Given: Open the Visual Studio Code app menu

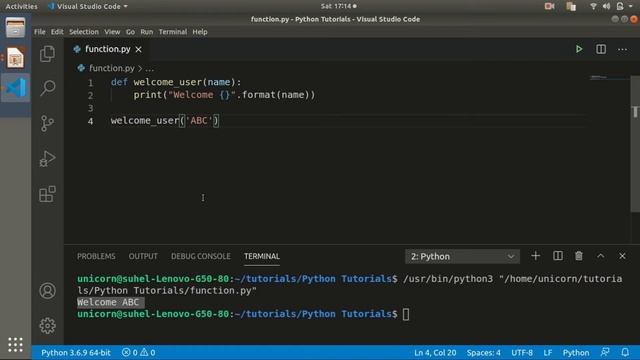Looking at the screenshot, I should 87,6.
